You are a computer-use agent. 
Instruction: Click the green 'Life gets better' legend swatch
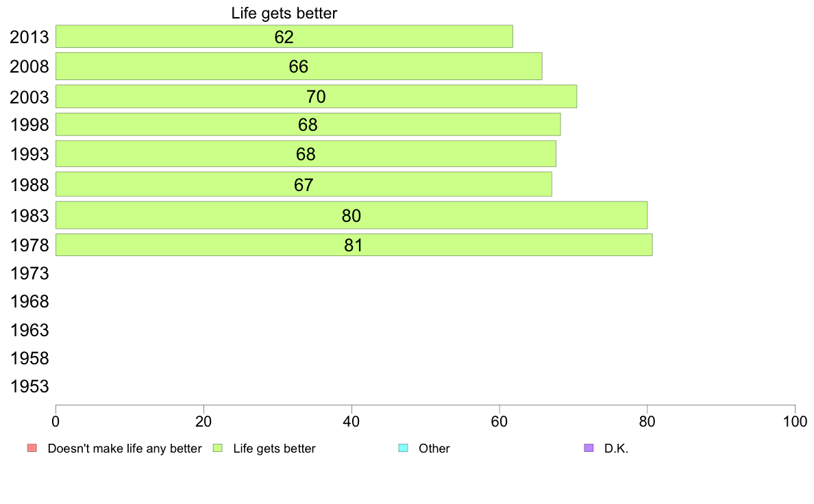[217, 448]
